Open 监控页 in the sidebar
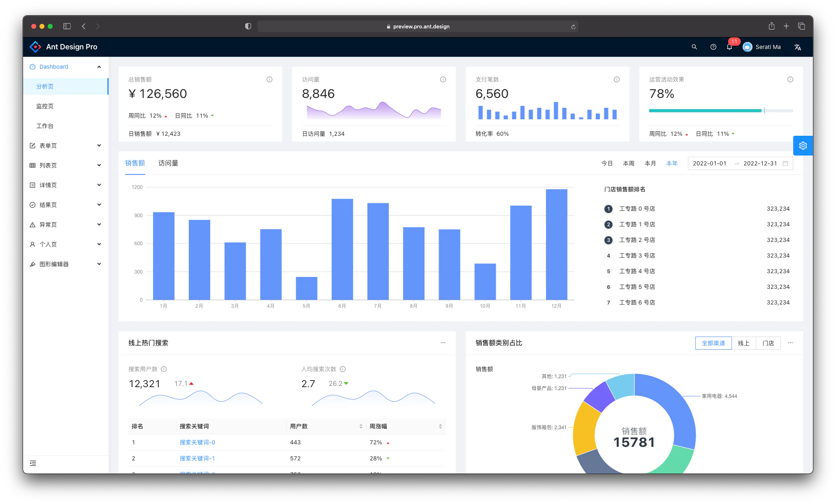The height and width of the screenshot is (504, 836). (45, 106)
